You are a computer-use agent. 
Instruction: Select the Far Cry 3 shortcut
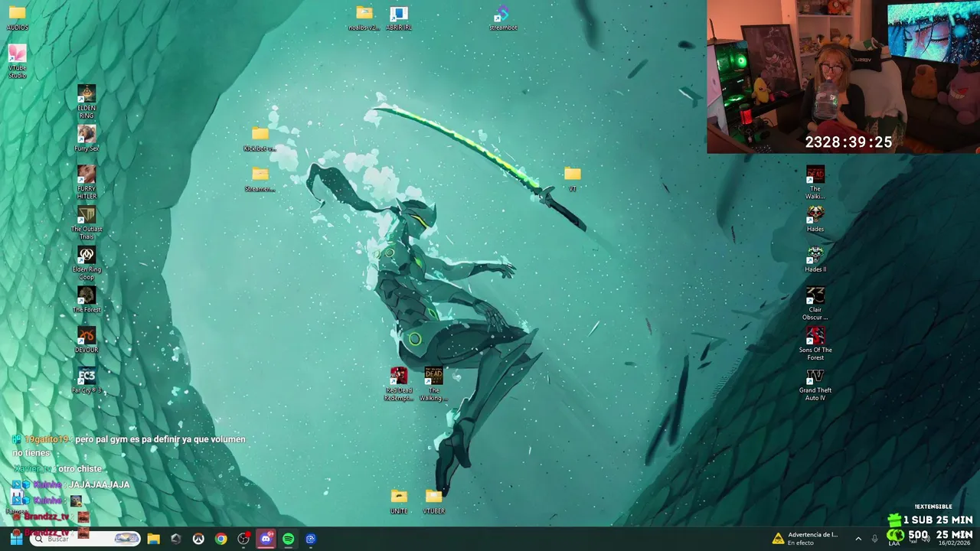pyautogui.click(x=87, y=380)
